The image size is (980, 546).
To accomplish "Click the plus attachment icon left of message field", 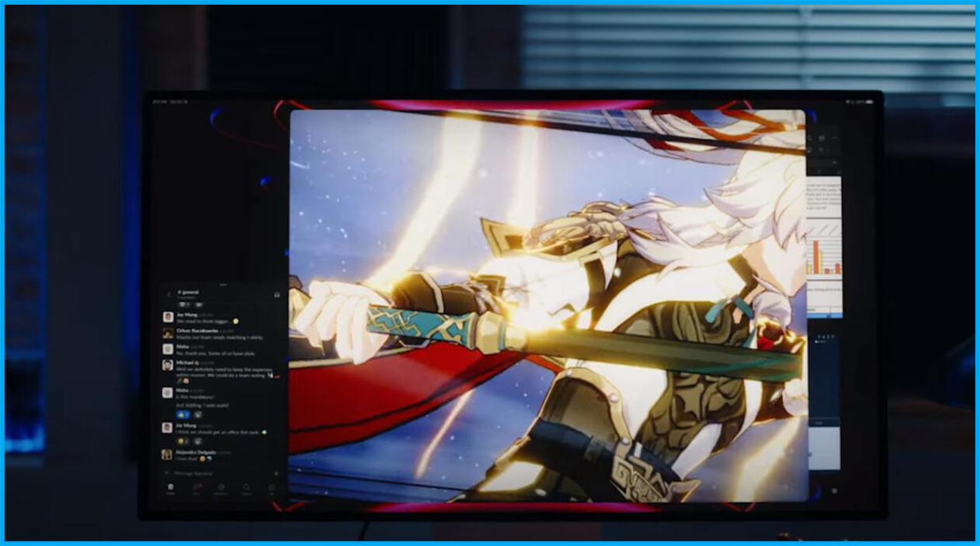I will 167,473.
